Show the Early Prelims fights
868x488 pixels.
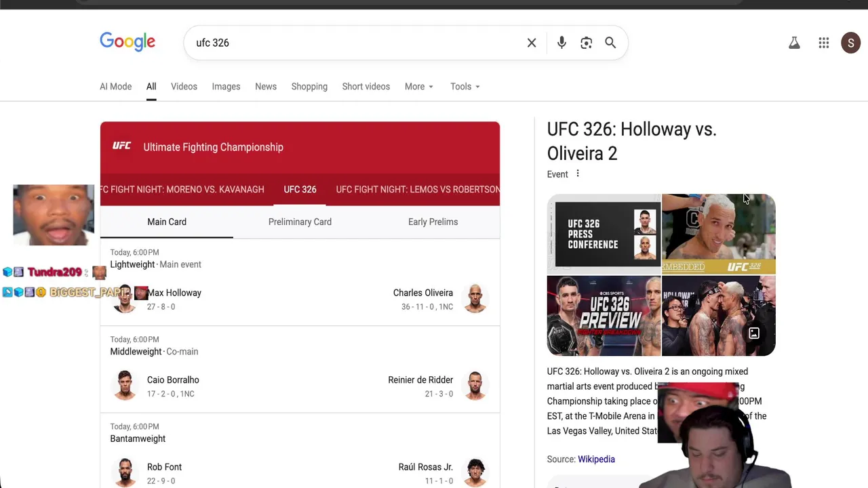coord(433,222)
